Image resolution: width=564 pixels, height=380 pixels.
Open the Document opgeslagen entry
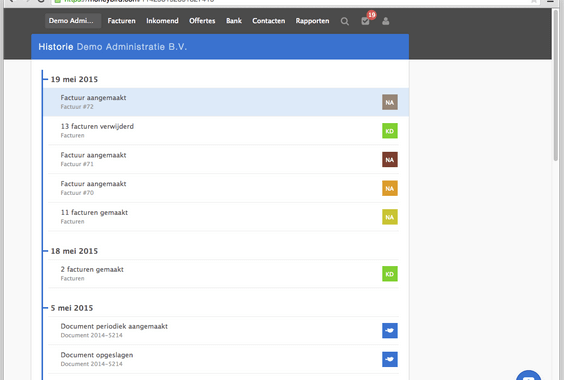pos(223,359)
